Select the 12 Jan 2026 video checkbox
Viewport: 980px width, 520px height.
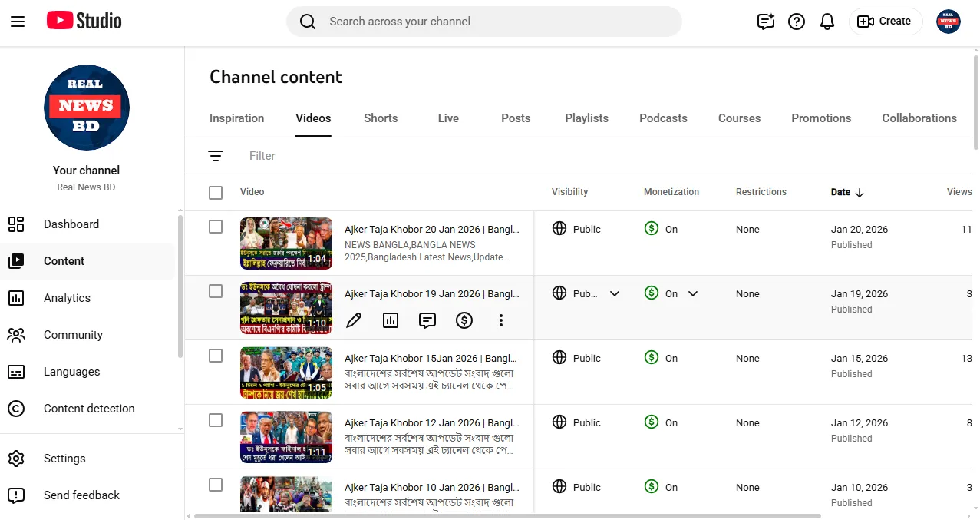point(216,420)
